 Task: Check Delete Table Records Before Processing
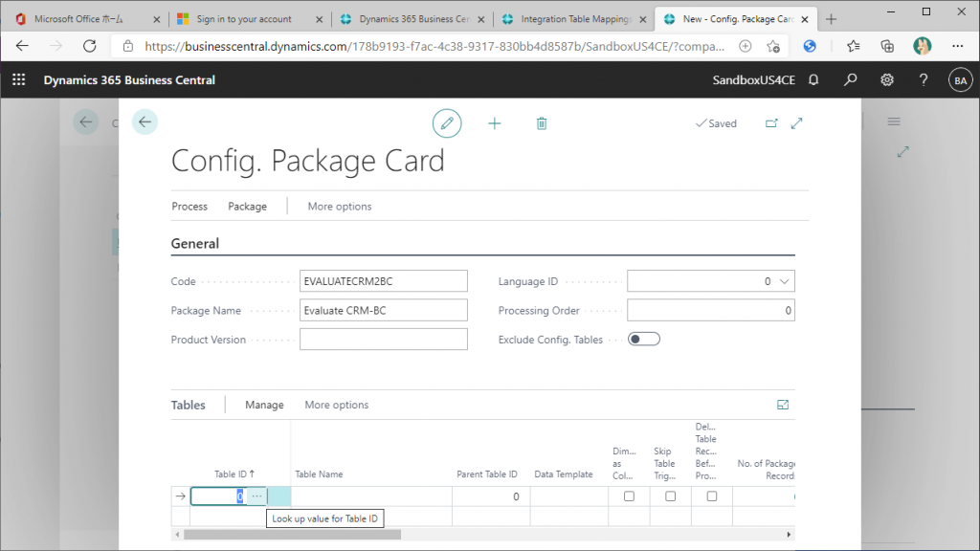(711, 496)
